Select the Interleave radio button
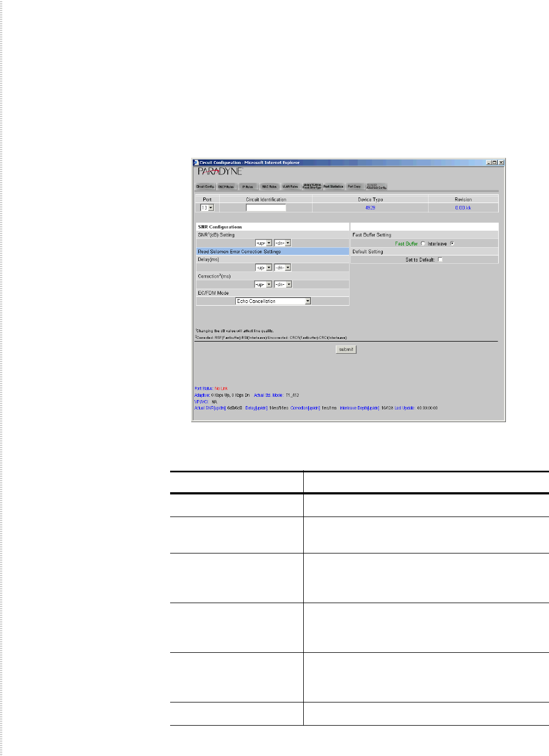Viewport: 549px width, 756px height. (452, 243)
